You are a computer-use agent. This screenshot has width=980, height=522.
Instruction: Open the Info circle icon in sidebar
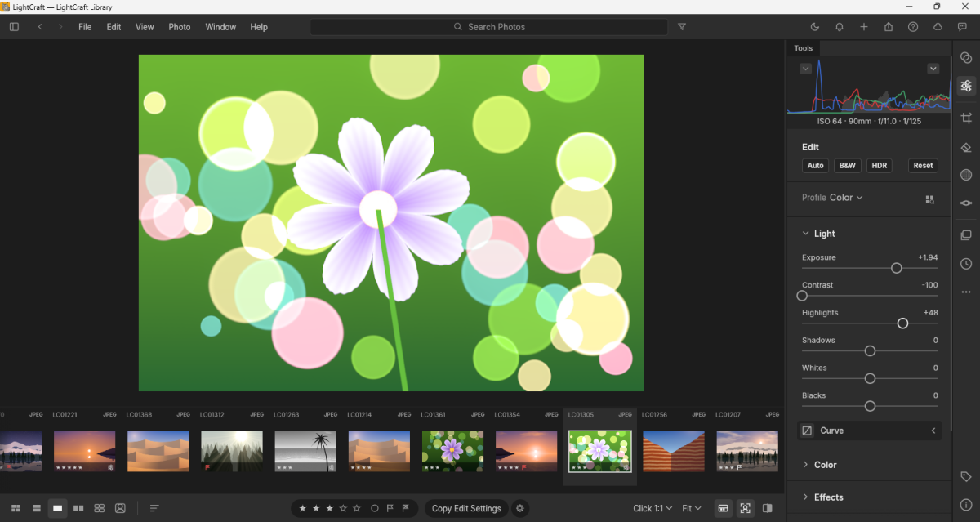pos(966,505)
